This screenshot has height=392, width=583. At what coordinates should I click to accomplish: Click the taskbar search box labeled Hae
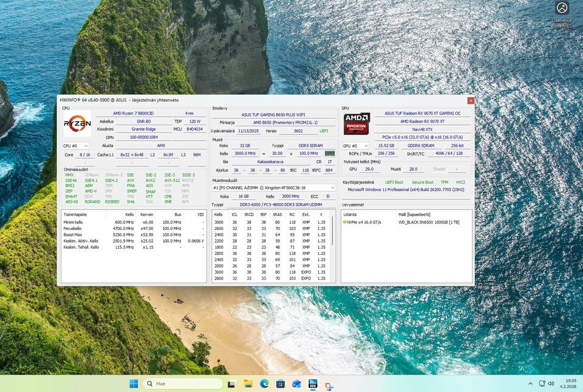point(183,384)
